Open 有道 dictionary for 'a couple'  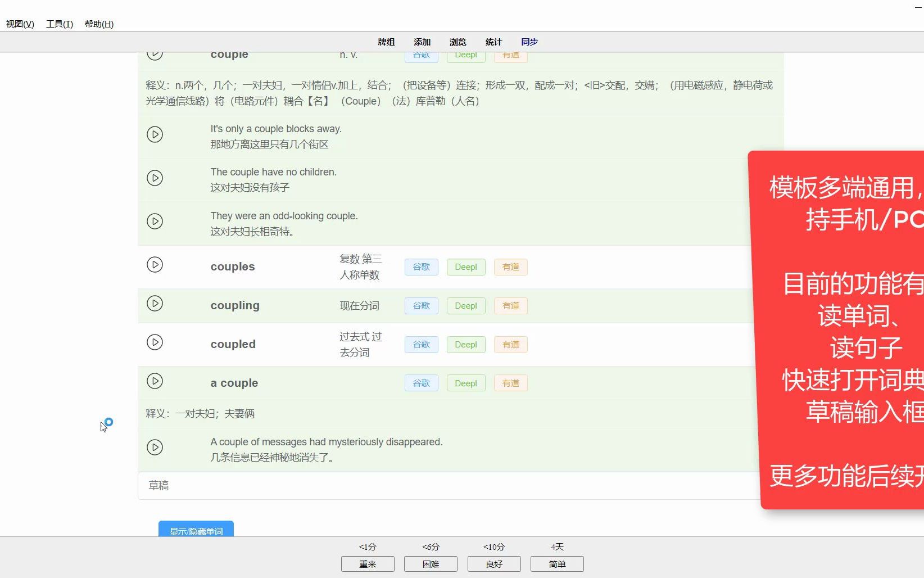point(511,383)
